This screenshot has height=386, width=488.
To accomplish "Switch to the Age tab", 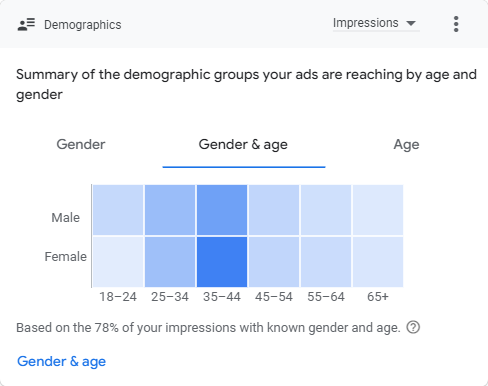I will click(x=406, y=145).
